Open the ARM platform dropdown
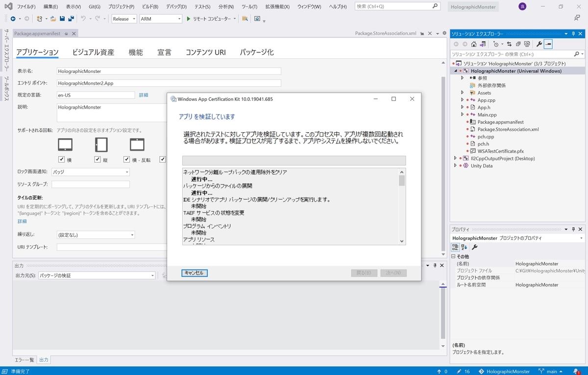This screenshot has height=375, width=588. pos(161,19)
